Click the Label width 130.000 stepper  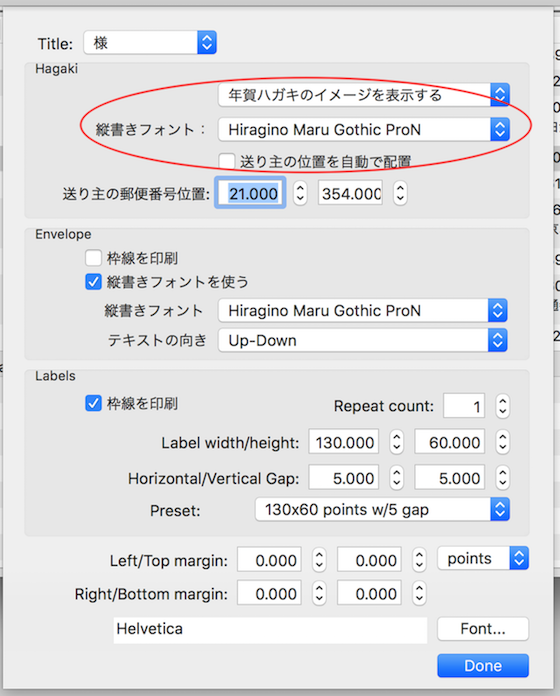pyautogui.click(x=396, y=442)
